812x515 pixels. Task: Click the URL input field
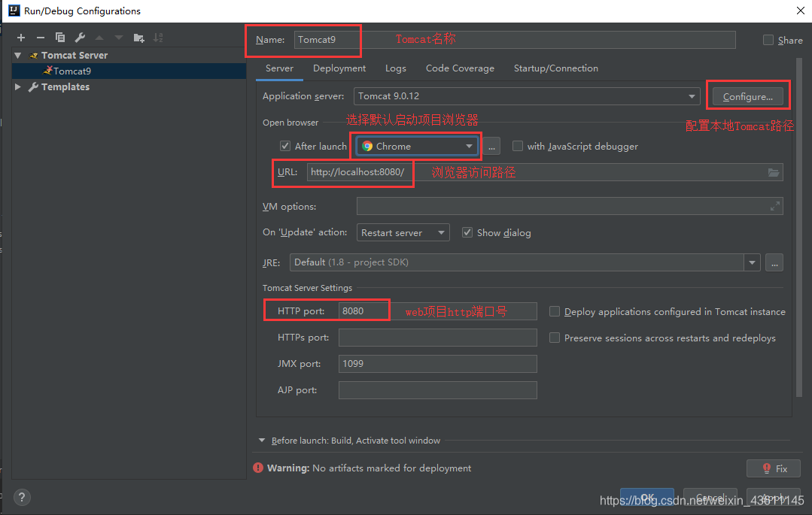[x=545, y=172]
